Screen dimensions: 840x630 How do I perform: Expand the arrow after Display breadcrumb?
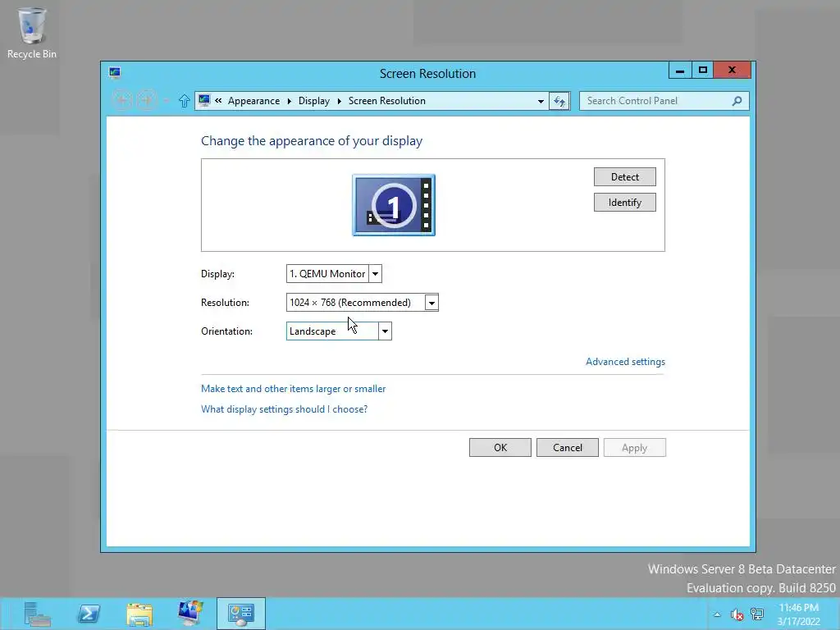coord(339,101)
